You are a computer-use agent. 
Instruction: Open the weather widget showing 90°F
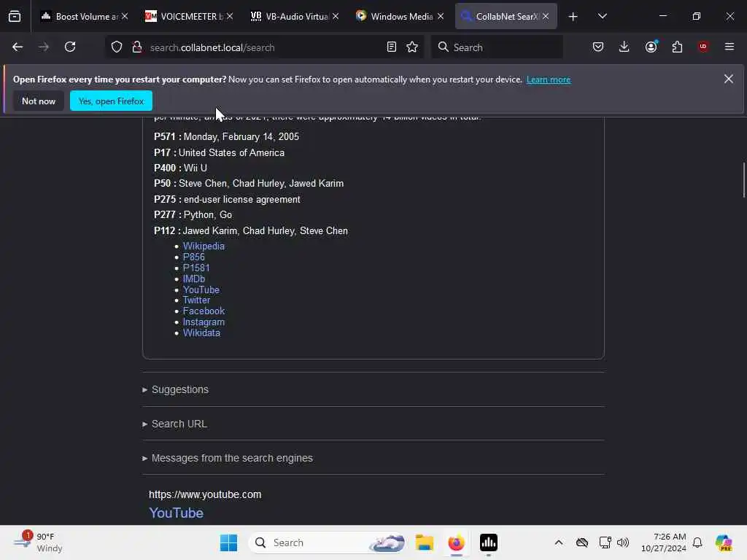[38, 542]
